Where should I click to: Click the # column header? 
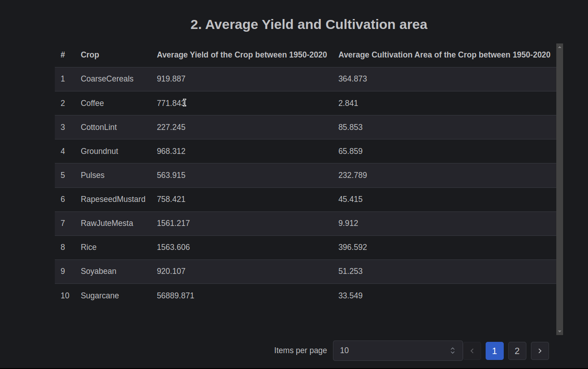coord(63,55)
